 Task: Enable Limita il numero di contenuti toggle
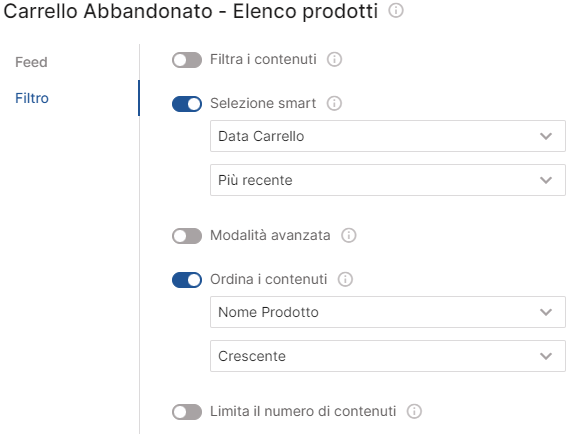coord(187,412)
